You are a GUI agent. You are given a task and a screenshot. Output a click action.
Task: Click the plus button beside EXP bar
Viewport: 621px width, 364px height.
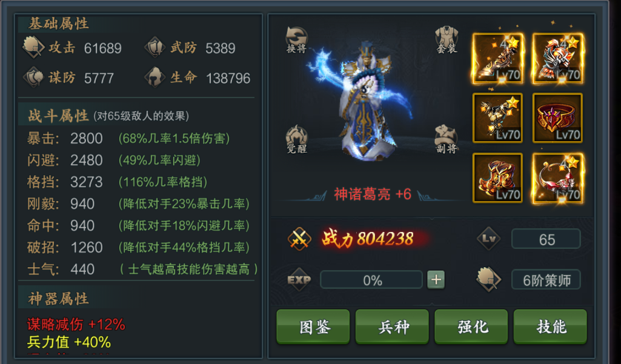[436, 280]
